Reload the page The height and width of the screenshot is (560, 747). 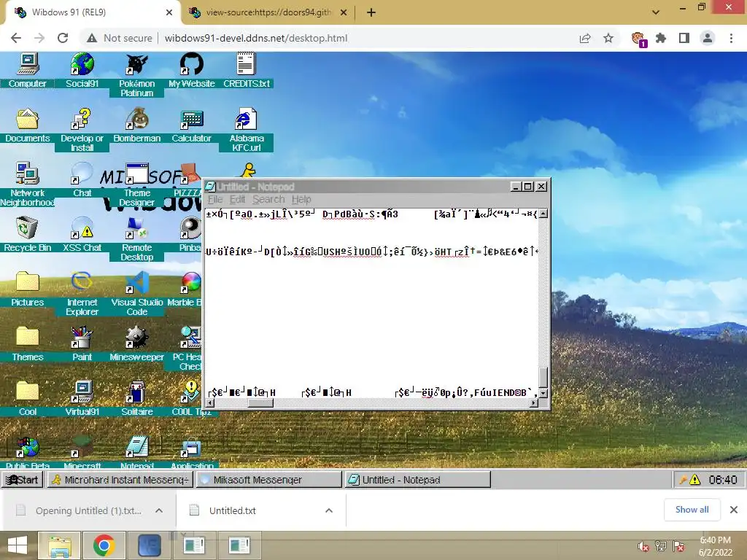[63, 38]
